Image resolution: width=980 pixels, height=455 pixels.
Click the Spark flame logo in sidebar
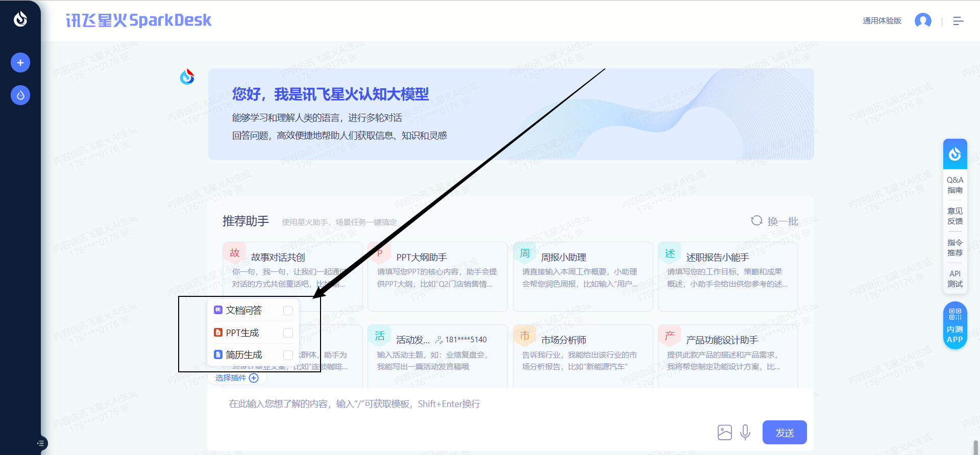[20, 19]
